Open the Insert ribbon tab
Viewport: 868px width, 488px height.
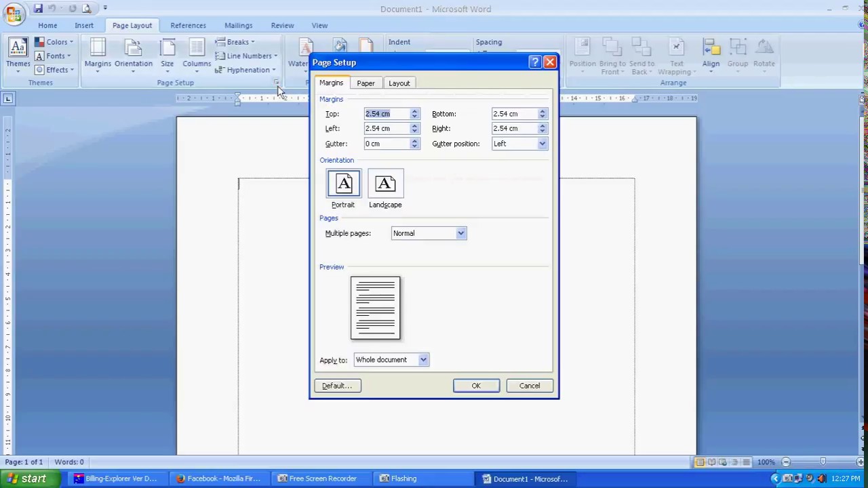pyautogui.click(x=84, y=26)
